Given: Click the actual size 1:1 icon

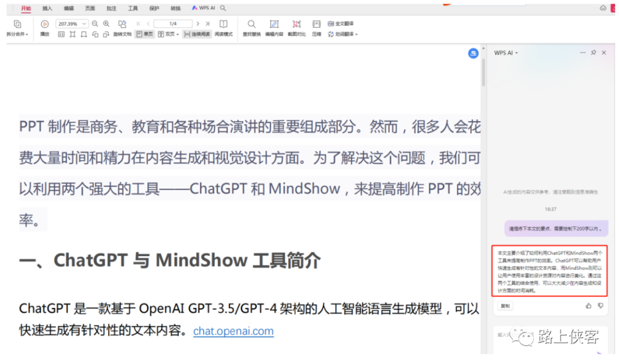Looking at the screenshot, I should tap(61, 34).
